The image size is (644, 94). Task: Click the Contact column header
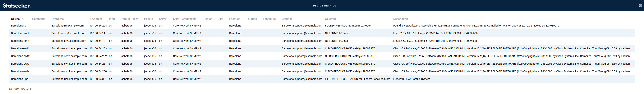coord(287,19)
